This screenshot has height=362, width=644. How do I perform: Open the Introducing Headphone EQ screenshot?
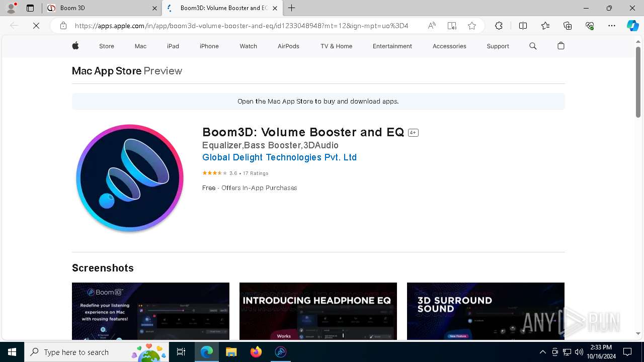tap(318, 311)
